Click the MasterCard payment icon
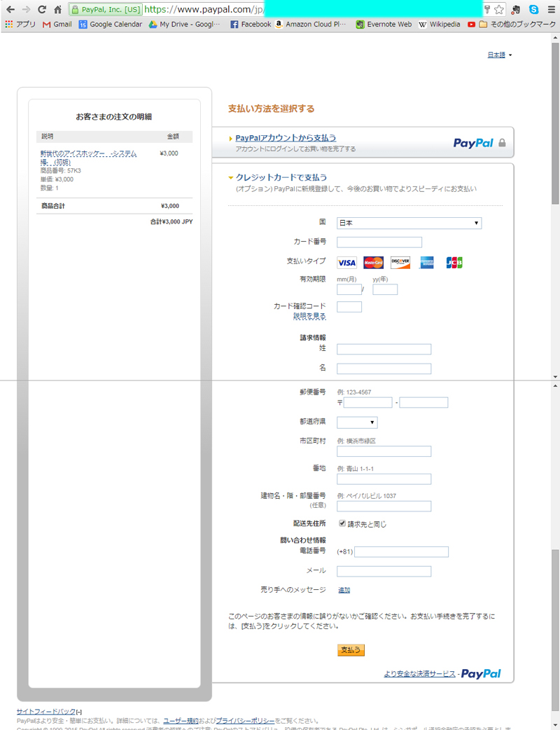 pos(373,263)
